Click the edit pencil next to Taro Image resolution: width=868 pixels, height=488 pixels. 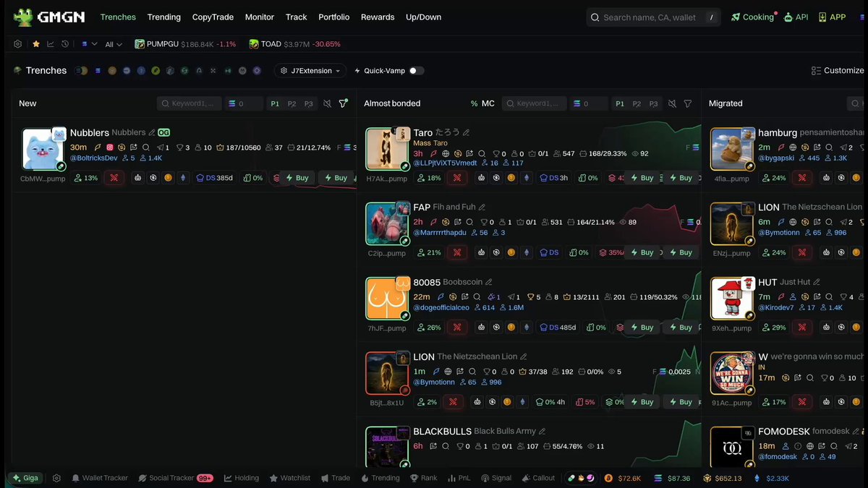point(467,133)
